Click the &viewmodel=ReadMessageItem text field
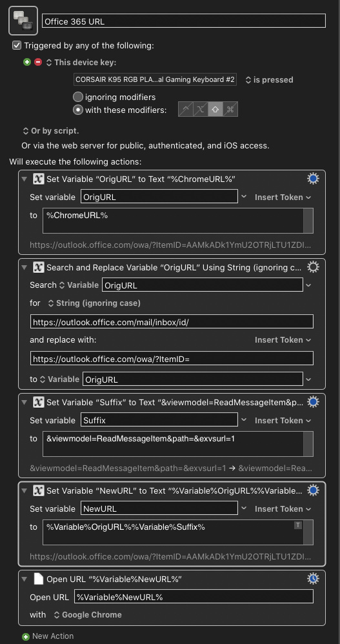Image resolution: width=340 pixels, height=644 pixels. [x=173, y=444]
